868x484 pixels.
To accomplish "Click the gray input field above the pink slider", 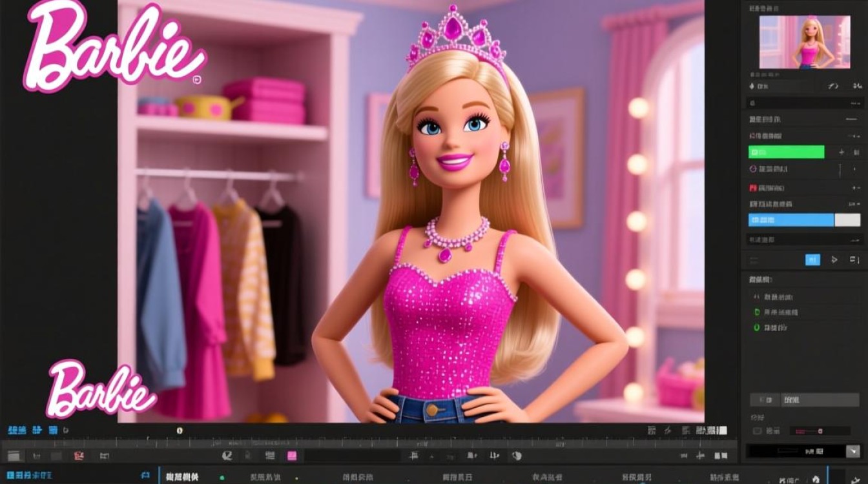I will click(820, 400).
